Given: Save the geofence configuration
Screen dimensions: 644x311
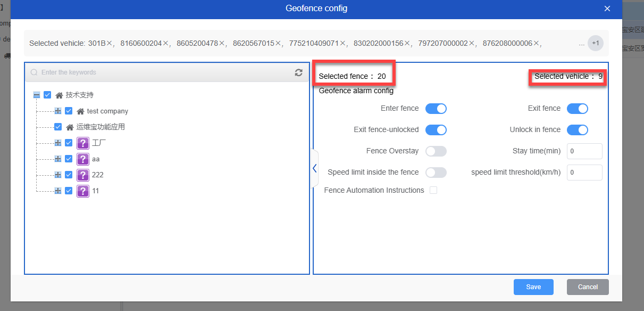Looking at the screenshot, I should pos(533,287).
